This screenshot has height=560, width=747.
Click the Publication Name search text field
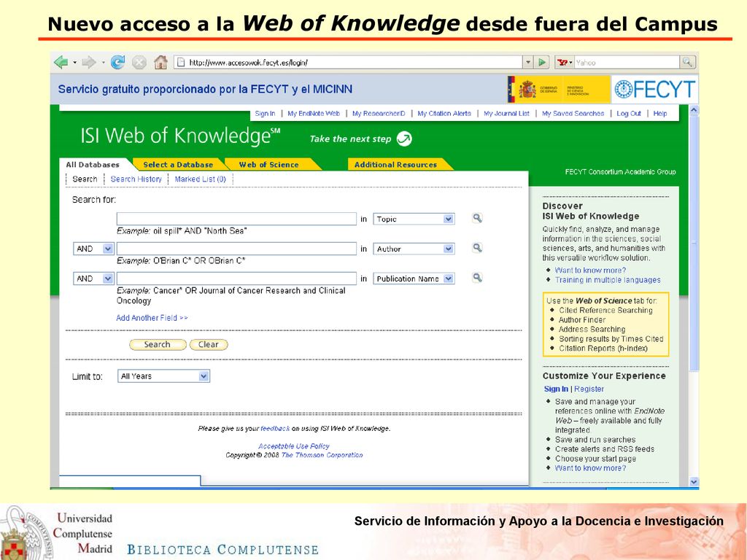[236, 278]
